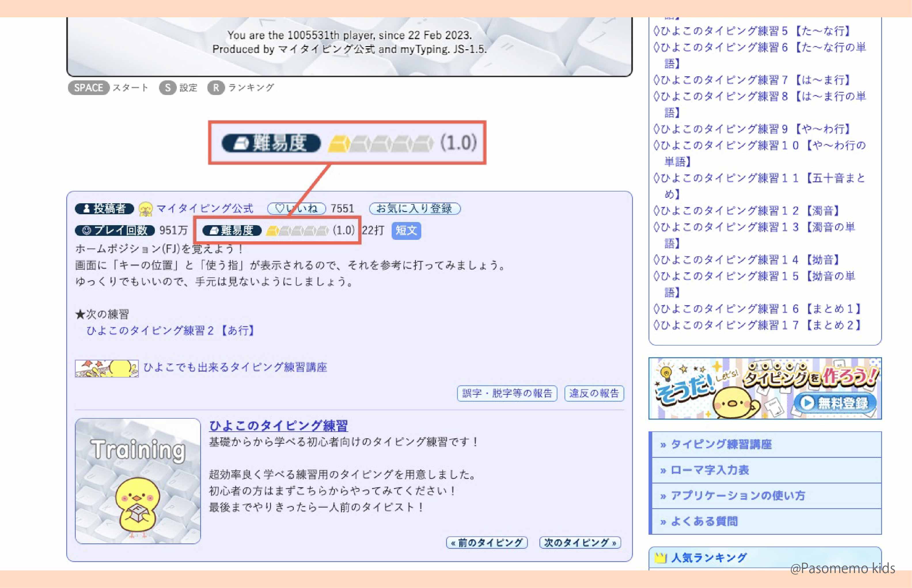Image resolution: width=912 pixels, height=588 pixels.
Task: Click the 951万 play count value
Action: point(173,231)
